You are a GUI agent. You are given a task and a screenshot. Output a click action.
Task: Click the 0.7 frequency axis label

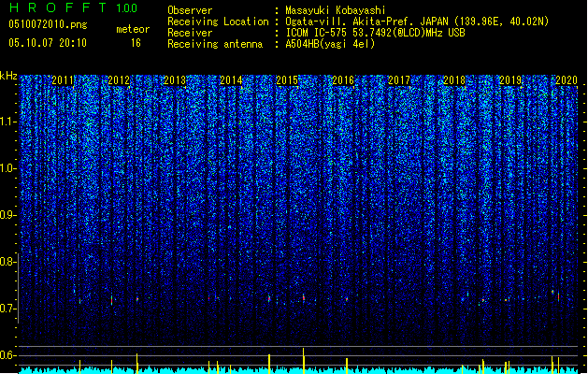click(x=8, y=309)
